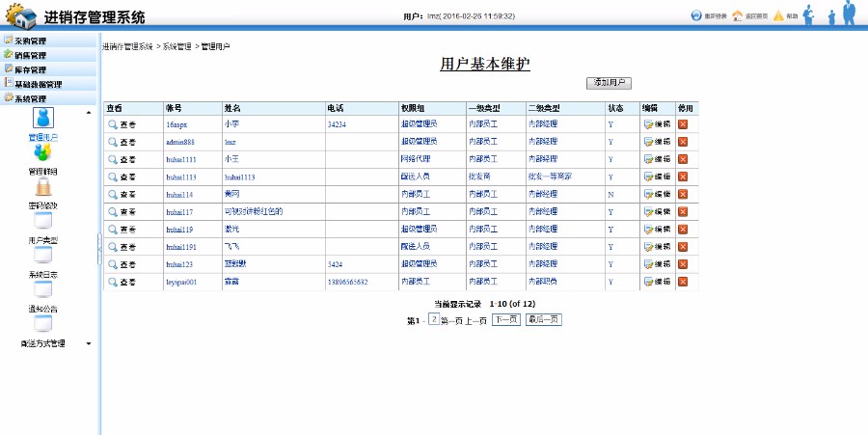Click the system logo house icon
The height and width of the screenshot is (435, 868).
click(21, 14)
